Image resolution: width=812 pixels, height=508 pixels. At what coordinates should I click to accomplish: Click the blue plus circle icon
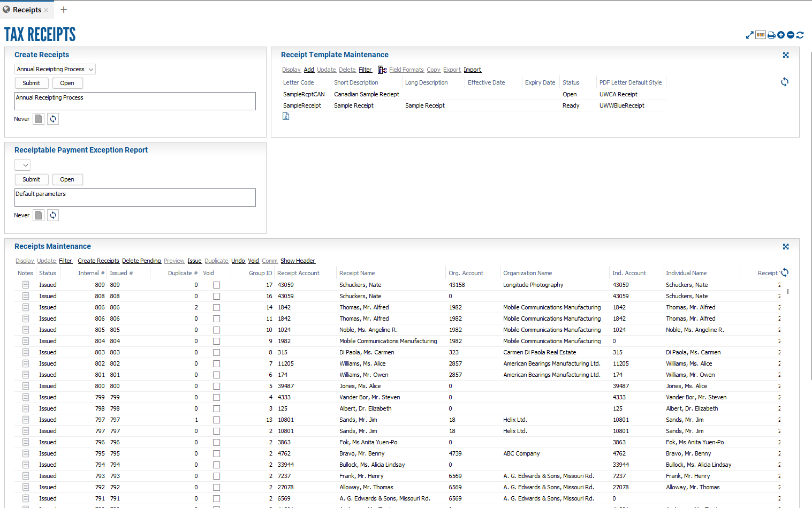point(781,35)
